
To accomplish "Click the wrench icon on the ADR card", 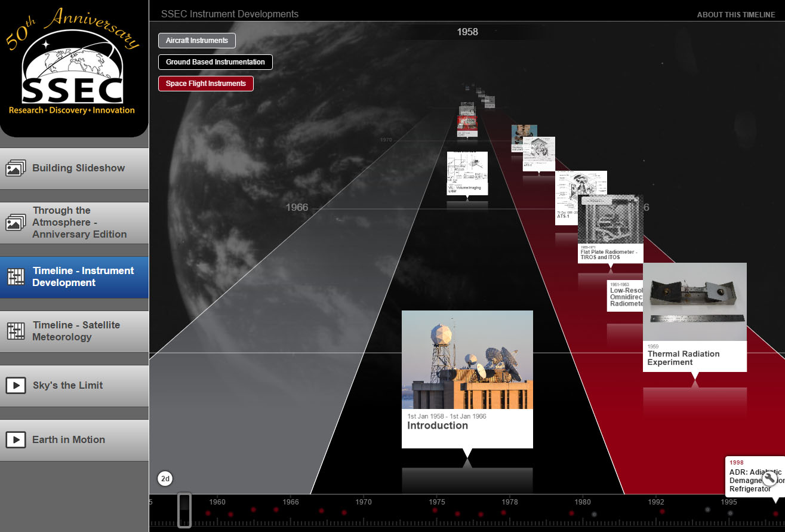I will tap(769, 477).
